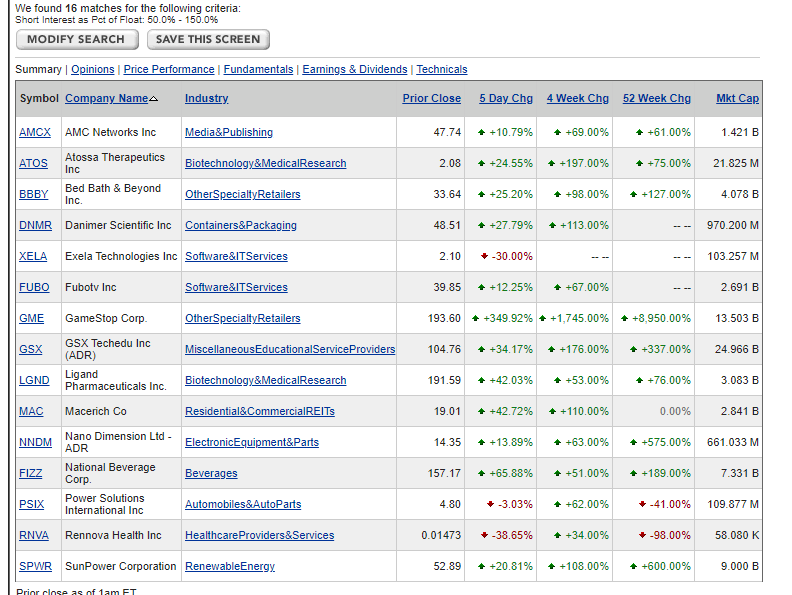Open Automobiles&AutoParts industry link
Screen dimensions: 792x595
[243, 505]
